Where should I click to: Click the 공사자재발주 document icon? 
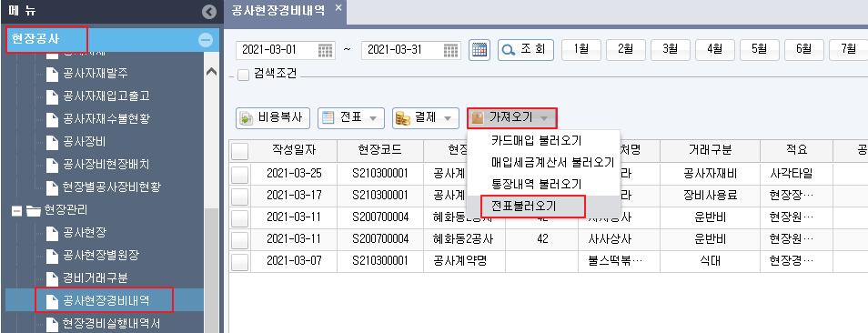(52, 74)
